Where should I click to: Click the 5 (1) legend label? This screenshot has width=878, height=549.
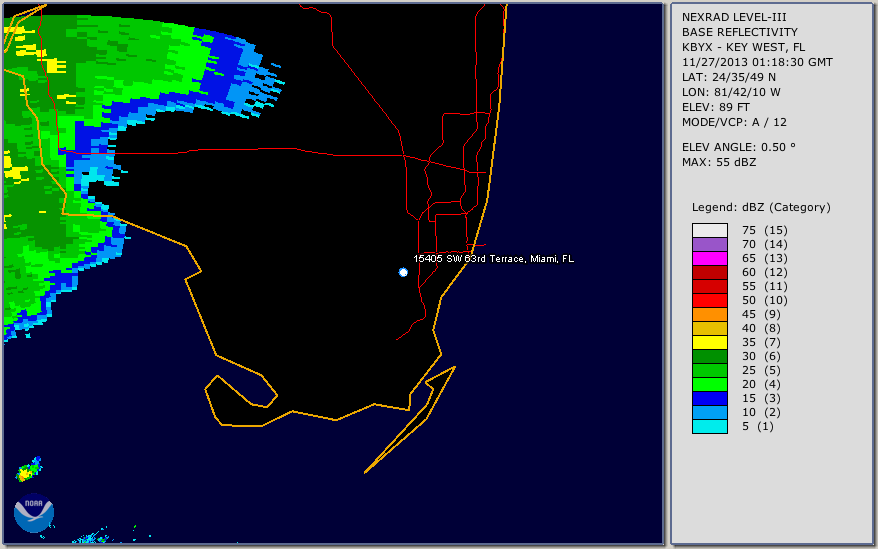pos(758,426)
